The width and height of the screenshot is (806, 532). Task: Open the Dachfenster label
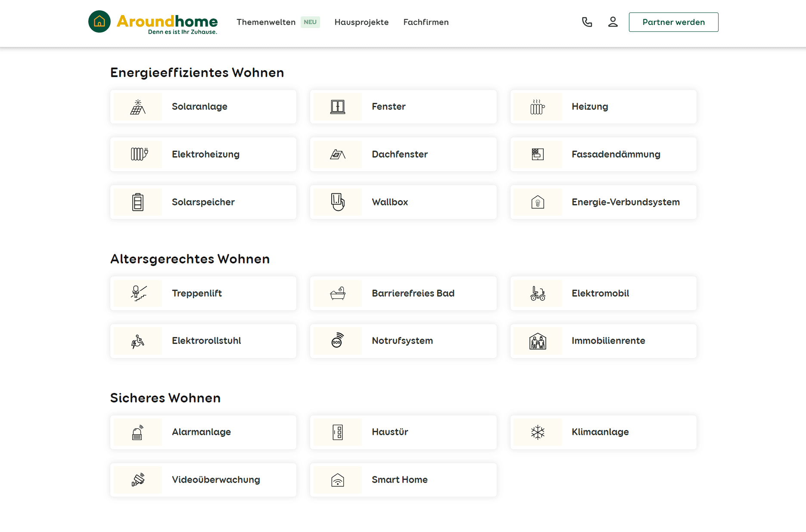(x=400, y=154)
